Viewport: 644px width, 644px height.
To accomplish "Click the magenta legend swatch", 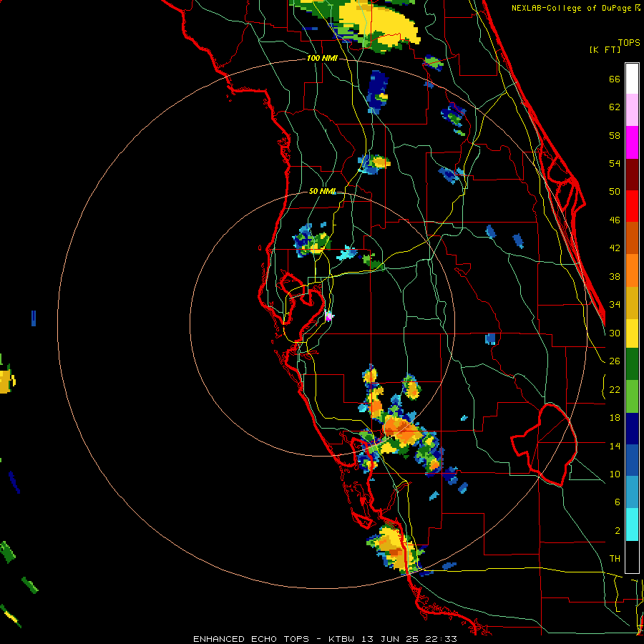I will (632, 142).
